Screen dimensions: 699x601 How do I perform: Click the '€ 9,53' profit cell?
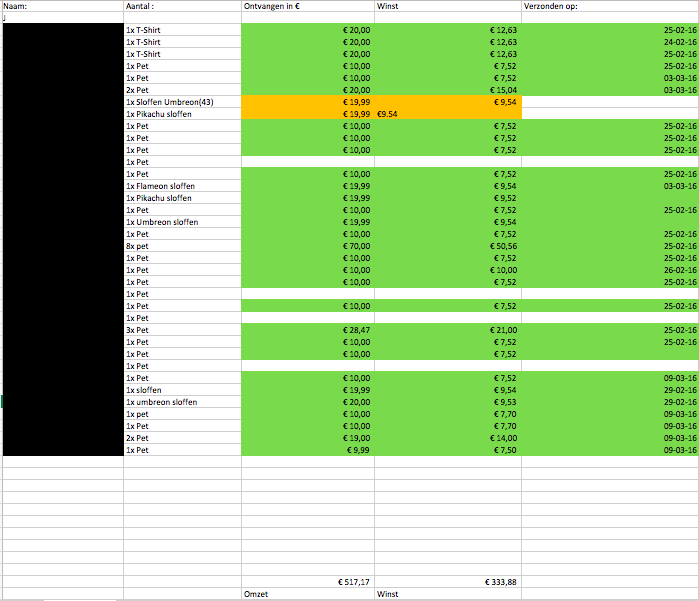[x=448, y=402]
